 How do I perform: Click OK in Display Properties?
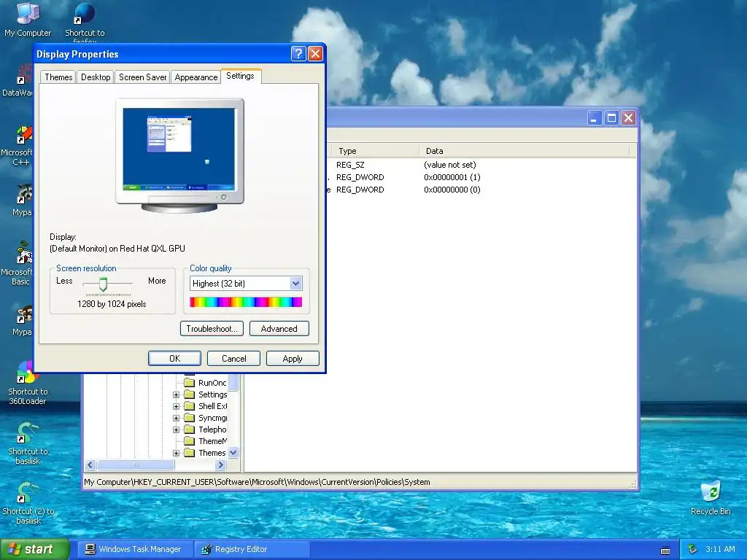click(x=174, y=359)
